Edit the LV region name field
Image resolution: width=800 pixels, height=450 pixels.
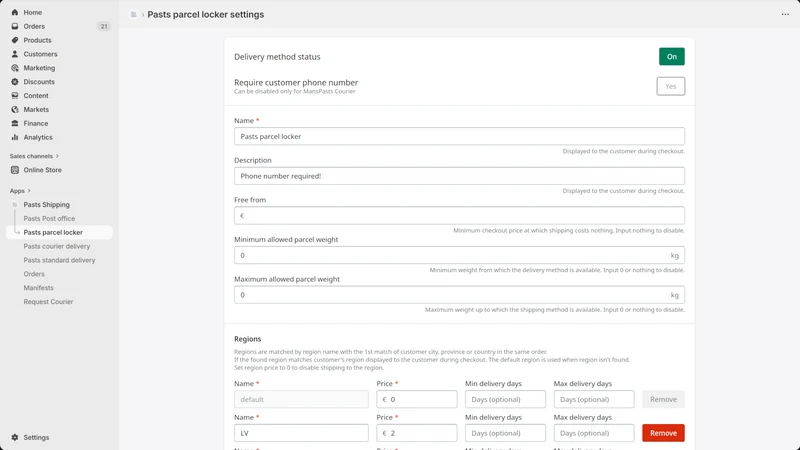click(x=301, y=433)
